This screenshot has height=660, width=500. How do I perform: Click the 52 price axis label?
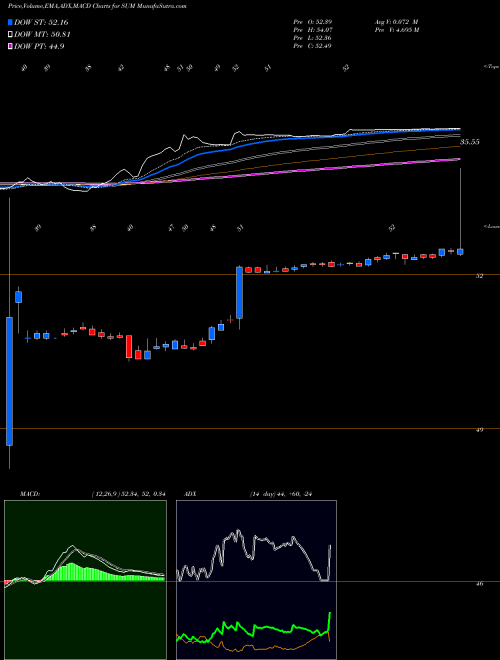(479, 276)
